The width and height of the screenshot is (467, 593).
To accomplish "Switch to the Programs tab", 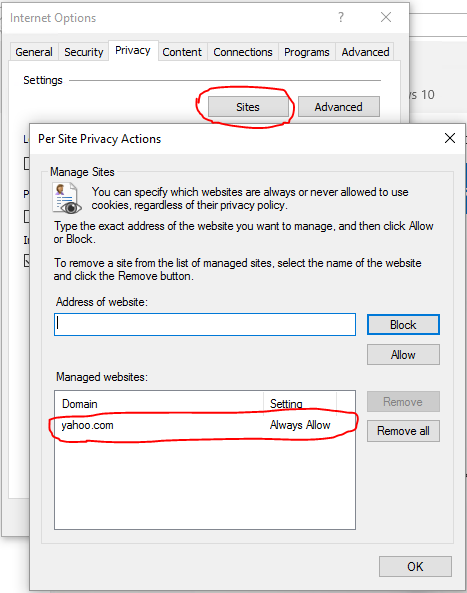I will (307, 52).
